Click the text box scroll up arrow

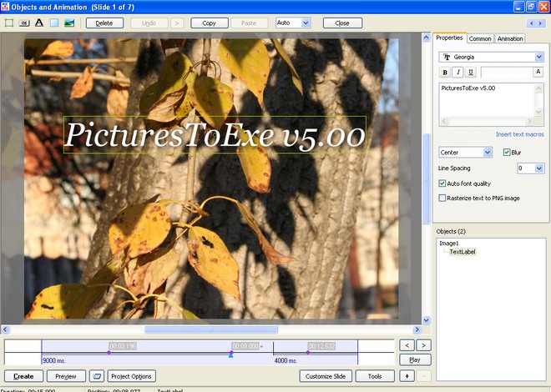click(538, 88)
